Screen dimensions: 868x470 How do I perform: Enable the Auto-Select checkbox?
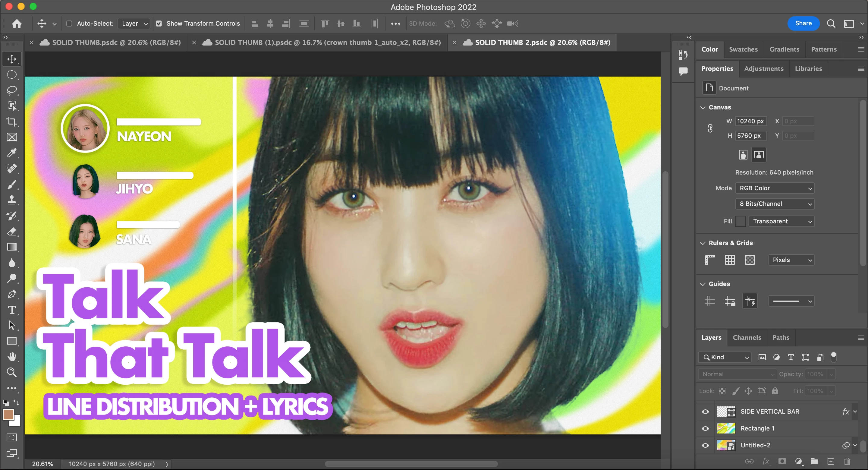(x=69, y=24)
